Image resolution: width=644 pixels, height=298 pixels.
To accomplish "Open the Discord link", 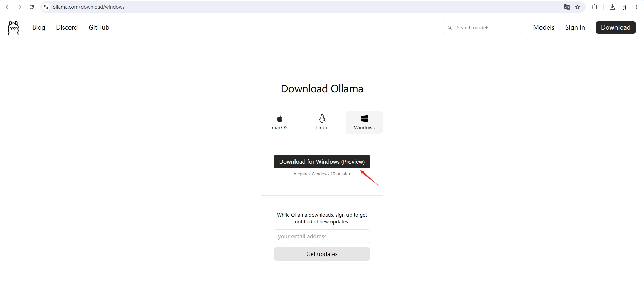I will coord(67,28).
